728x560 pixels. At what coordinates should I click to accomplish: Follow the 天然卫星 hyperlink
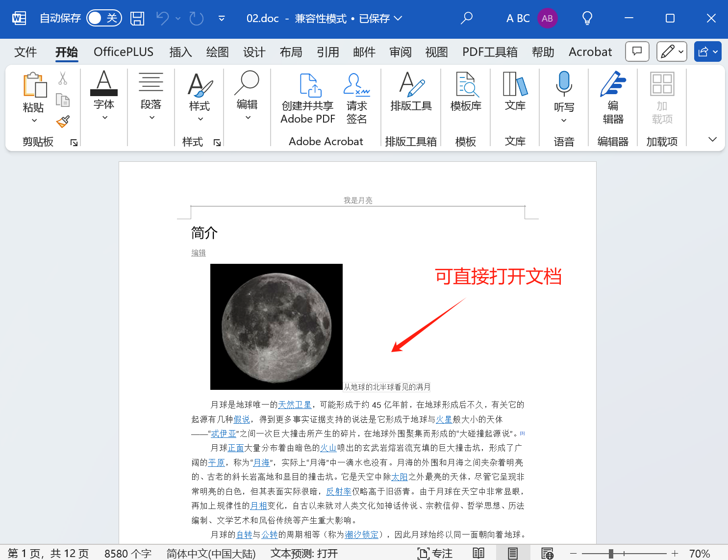(295, 405)
